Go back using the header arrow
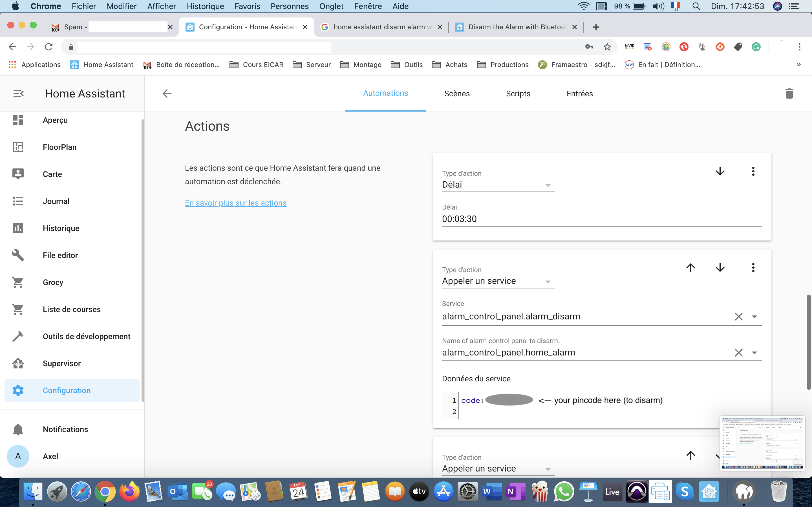 [x=167, y=94]
